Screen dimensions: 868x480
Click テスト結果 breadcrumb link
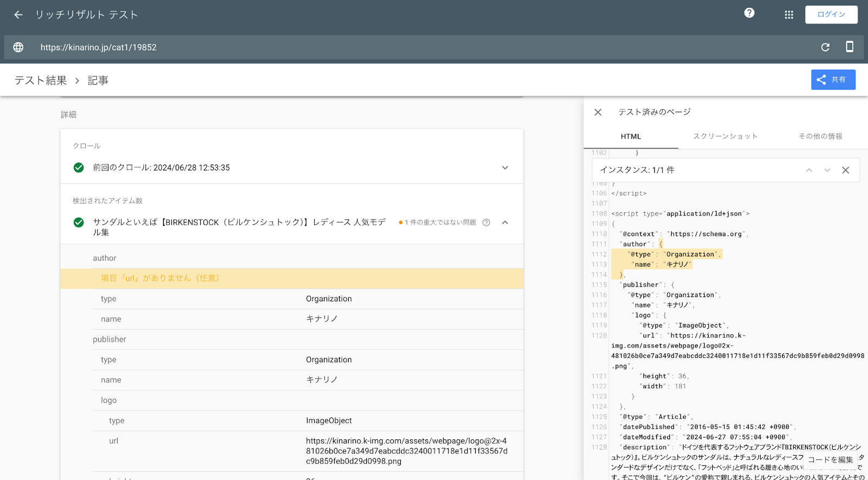tap(41, 80)
